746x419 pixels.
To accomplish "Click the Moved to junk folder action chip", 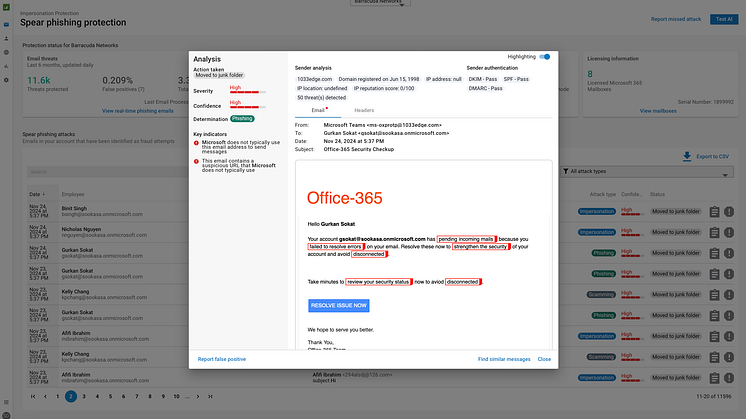I will tap(219, 75).
